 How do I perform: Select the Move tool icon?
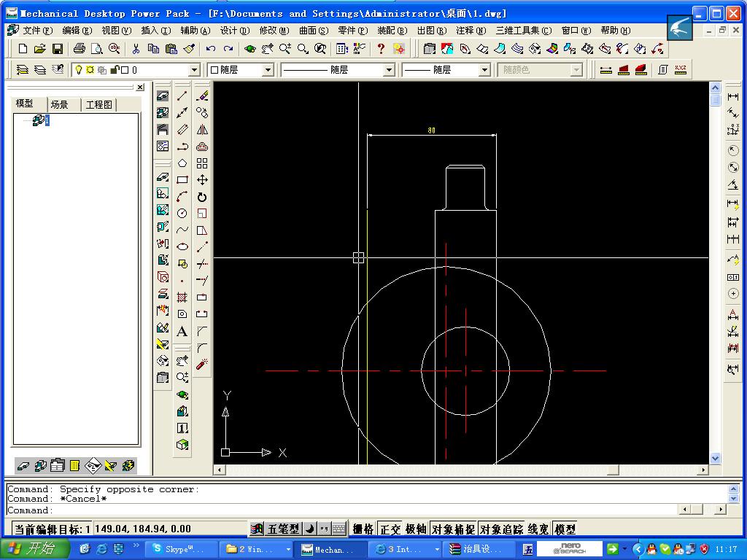(x=202, y=179)
